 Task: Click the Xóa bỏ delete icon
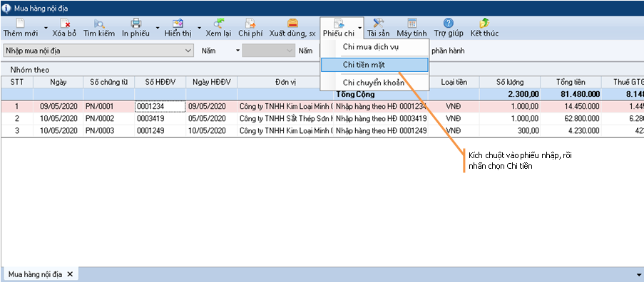point(64,23)
